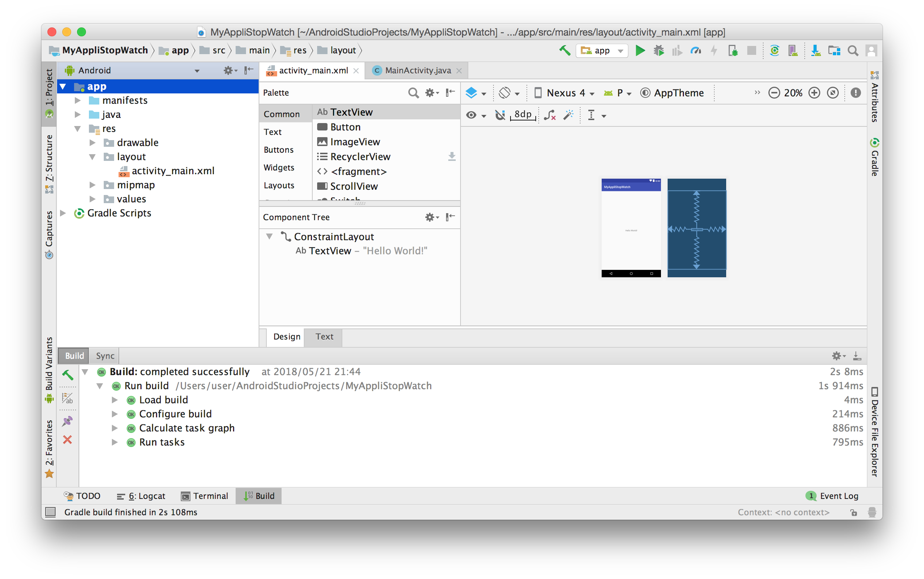Open the Gradle side panel
924x579 pixels.
pyautogui.click(x=874, y=157)
